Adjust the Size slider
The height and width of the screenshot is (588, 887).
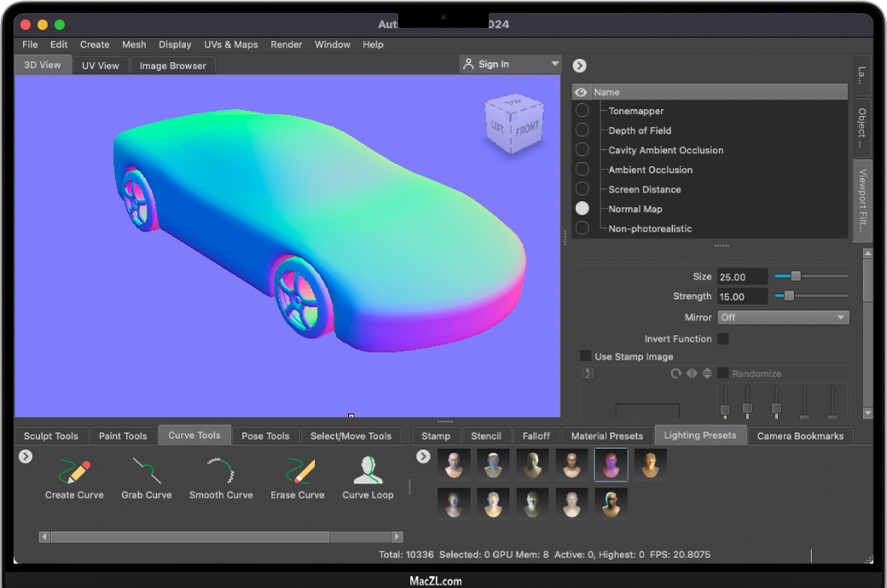pyautogui.click(x=796, y=276)
